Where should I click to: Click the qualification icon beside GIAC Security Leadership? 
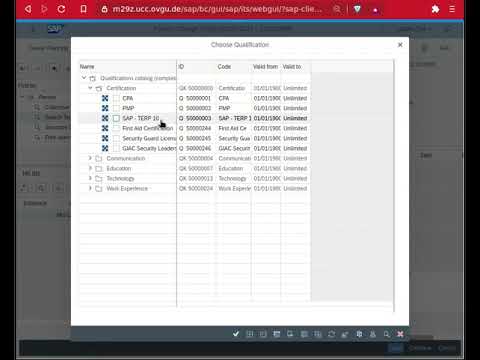tap(105, 148)
